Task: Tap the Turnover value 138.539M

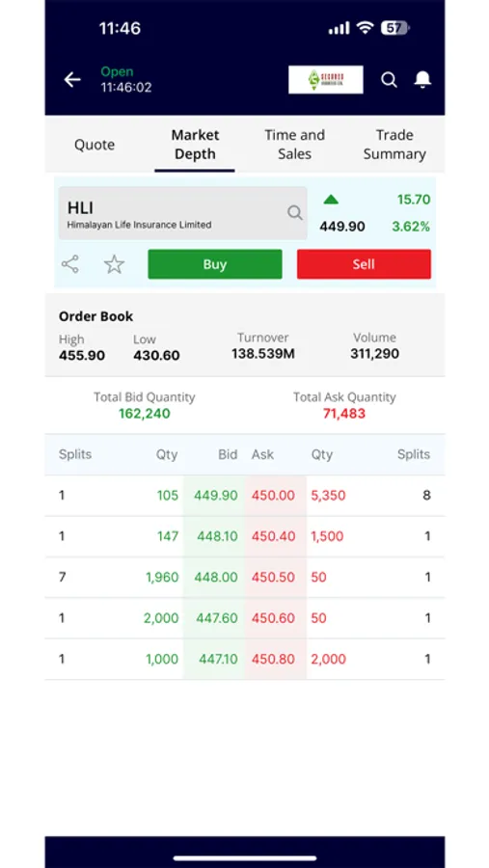Action: [263, 353]
